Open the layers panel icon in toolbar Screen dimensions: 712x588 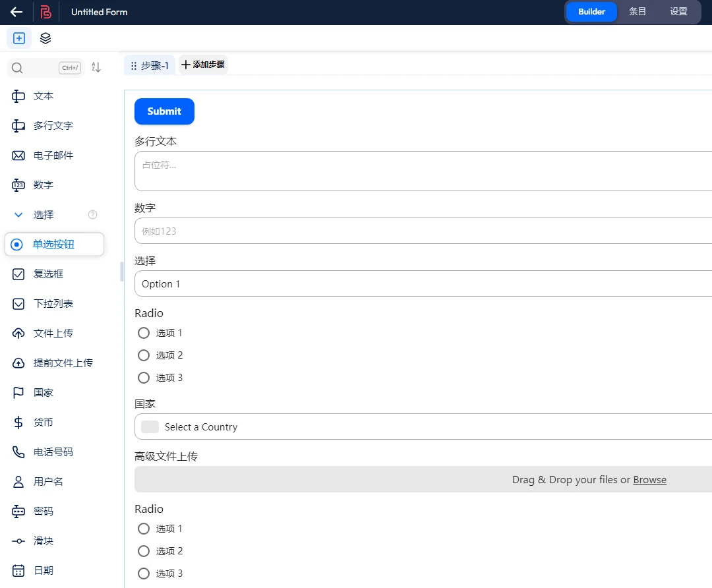click(45, 38)
